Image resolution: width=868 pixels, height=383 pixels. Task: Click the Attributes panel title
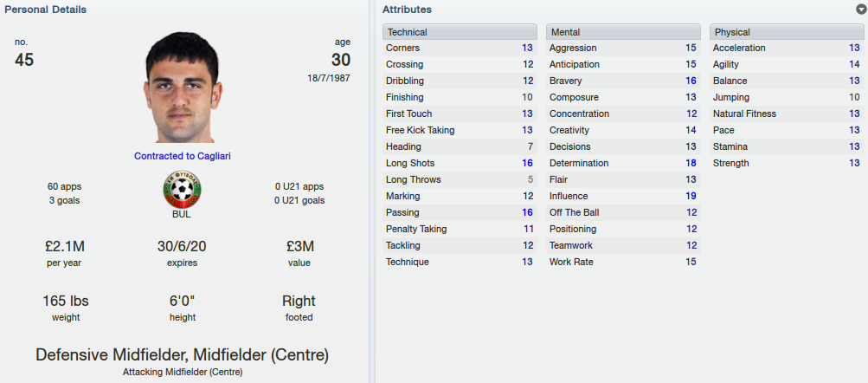(407, 10)
